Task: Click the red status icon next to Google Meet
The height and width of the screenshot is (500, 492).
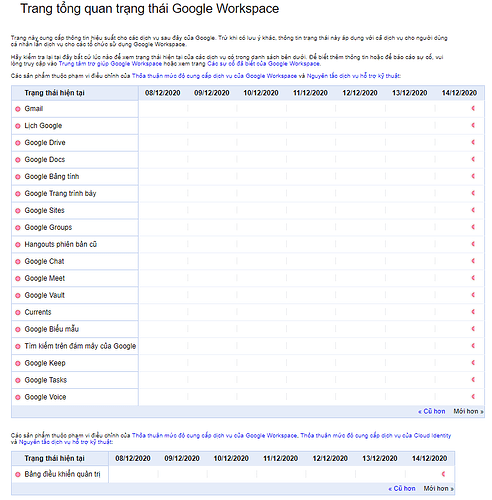Action: tap(18, 279)
